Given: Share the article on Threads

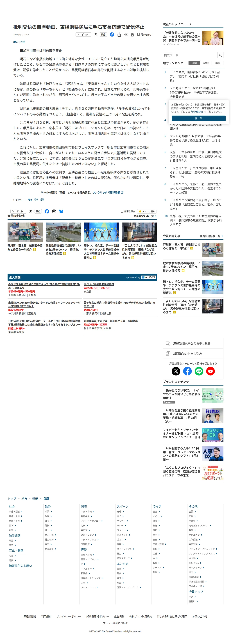Looking at the screenshot, I should [x=54, y=211].
